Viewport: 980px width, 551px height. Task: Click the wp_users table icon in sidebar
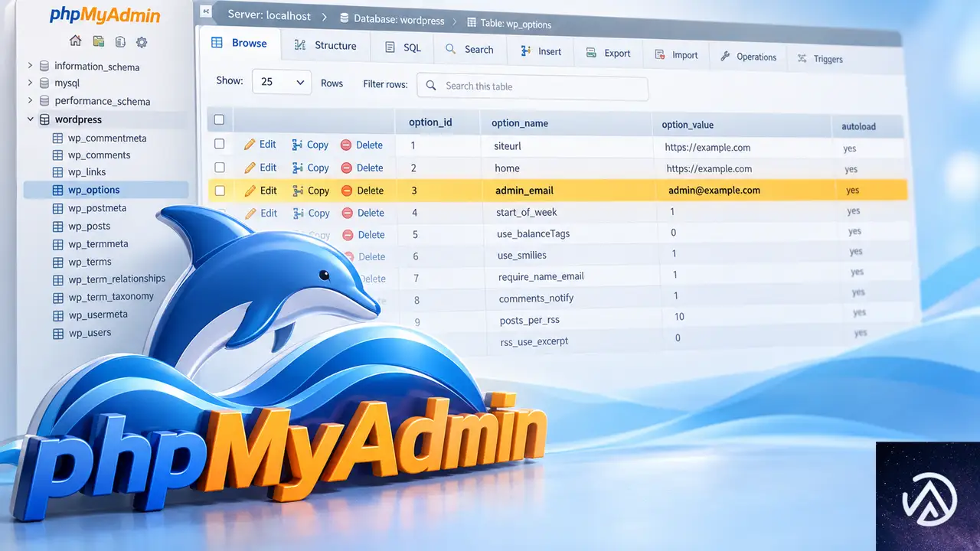click(57, 333)
